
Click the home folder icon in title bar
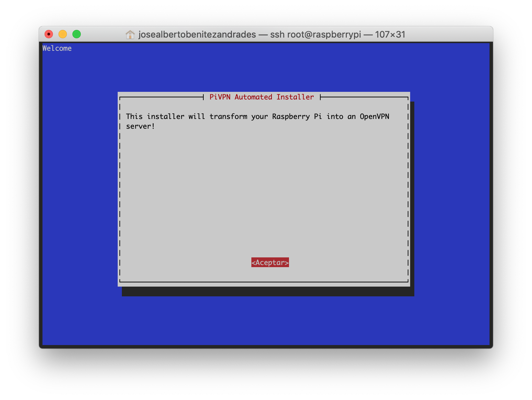coord(130,34)
